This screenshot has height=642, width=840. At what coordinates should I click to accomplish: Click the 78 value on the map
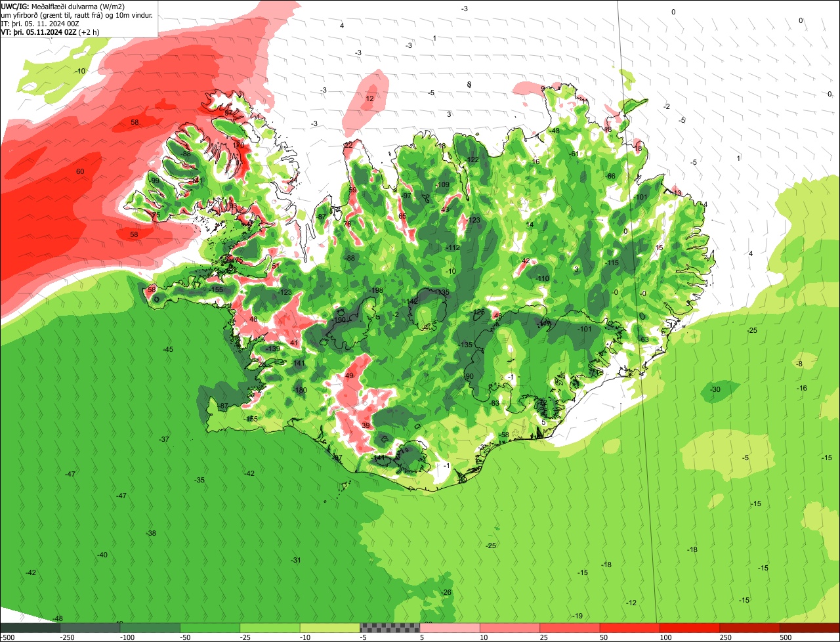point(348,225)
